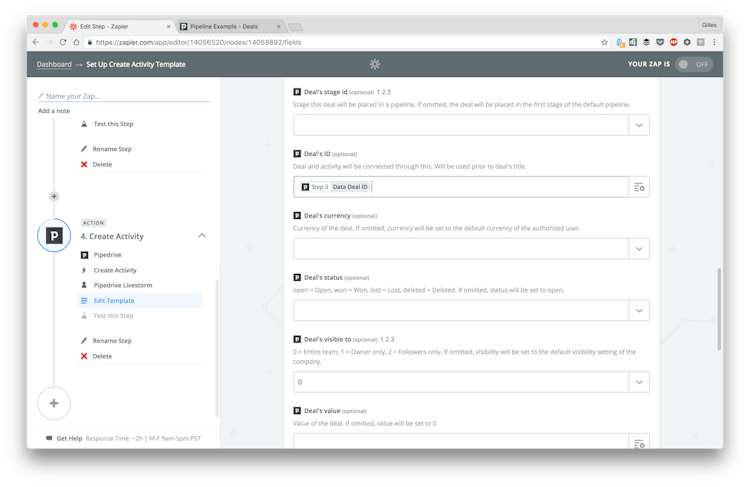Open Deal's visible to dropdown
Viewport: 750px width, 487px height.
pyautogui.click(x=639, y=382)
